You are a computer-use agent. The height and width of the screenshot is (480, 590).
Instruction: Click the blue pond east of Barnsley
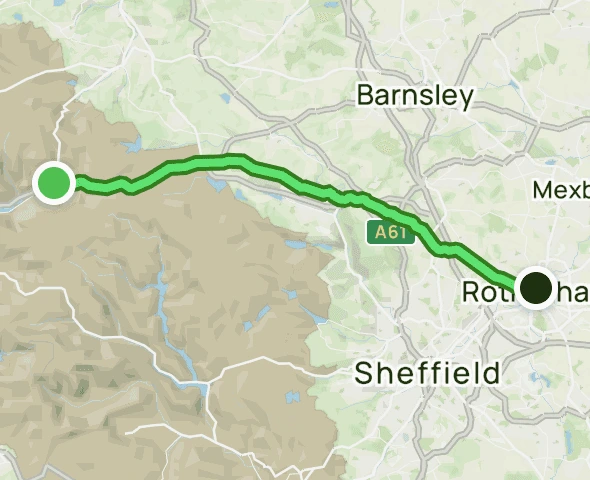tap(513, 84)
